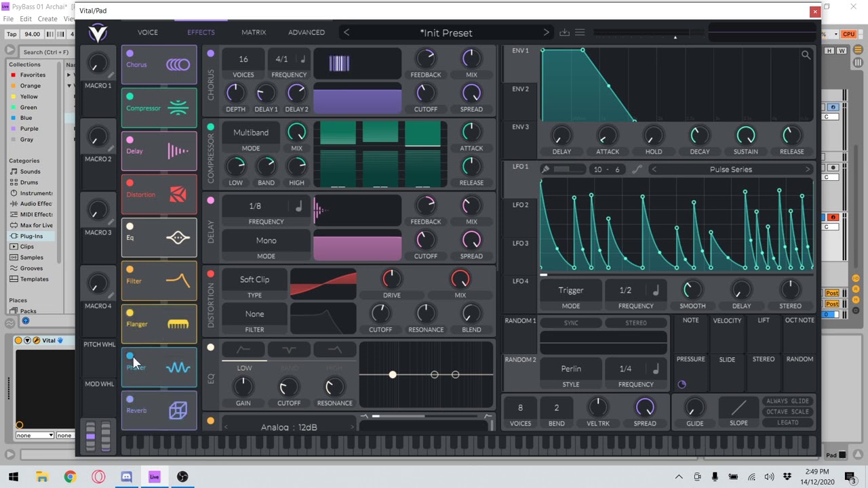Open the Edit menu in Ableton Live
This screenshot has width=868, height=488.
pos(26,19)
